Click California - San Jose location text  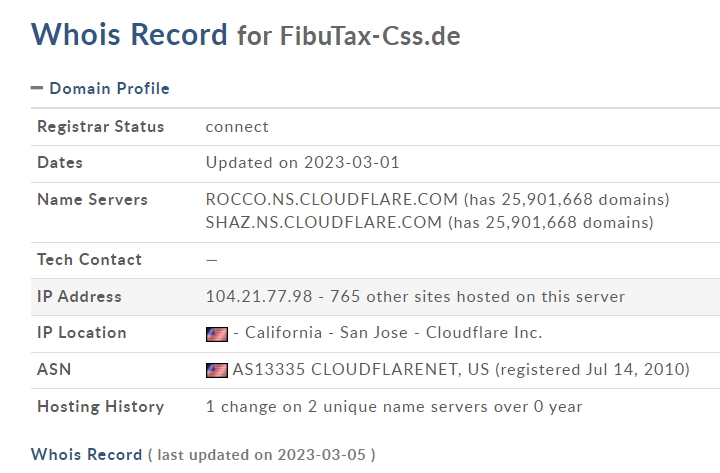click(x=326, y=332)
